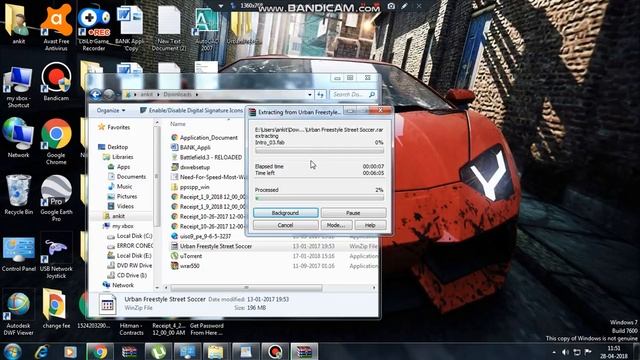Click the Processed progress bar

(319, 198)
